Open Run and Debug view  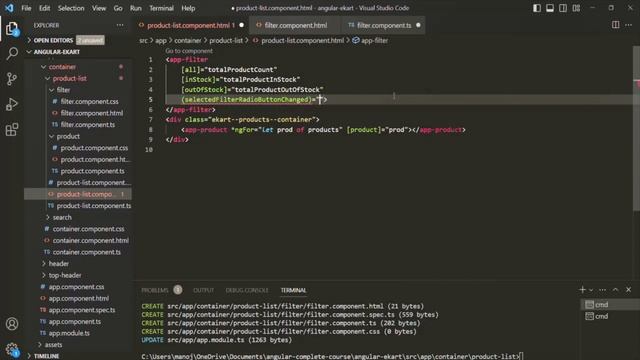pos(12,104)
